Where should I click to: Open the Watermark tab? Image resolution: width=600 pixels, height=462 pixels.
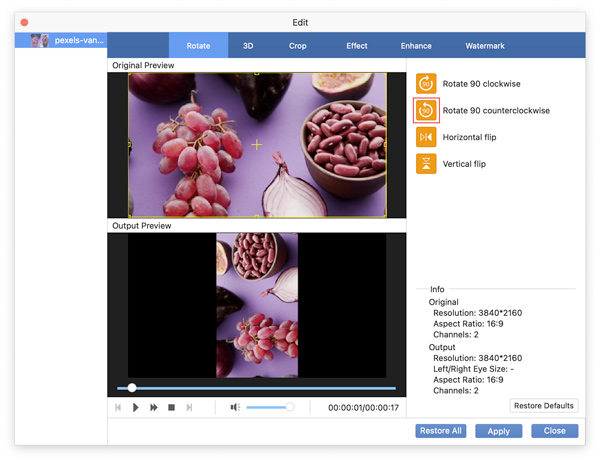[x=485, y=46]
